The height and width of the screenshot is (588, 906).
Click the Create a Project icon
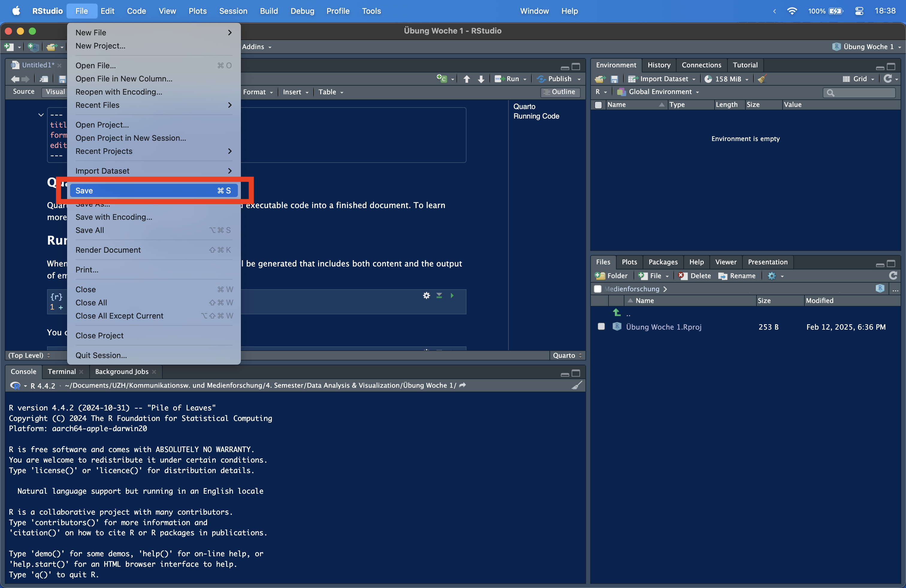pos(33,47)
